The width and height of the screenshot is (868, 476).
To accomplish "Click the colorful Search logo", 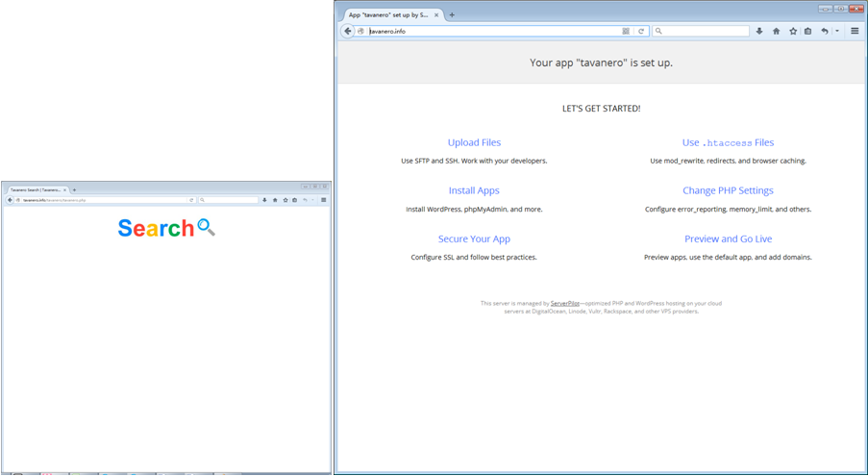I will click(x=156, y=228).
